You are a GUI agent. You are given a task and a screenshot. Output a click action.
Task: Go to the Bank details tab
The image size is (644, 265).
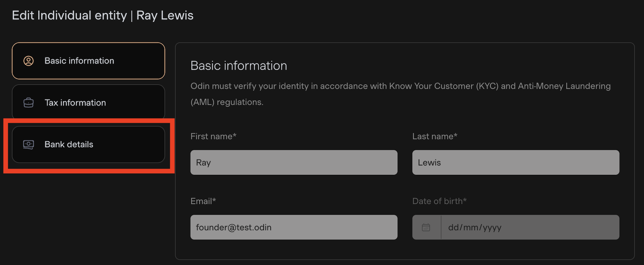click(88, 145)
